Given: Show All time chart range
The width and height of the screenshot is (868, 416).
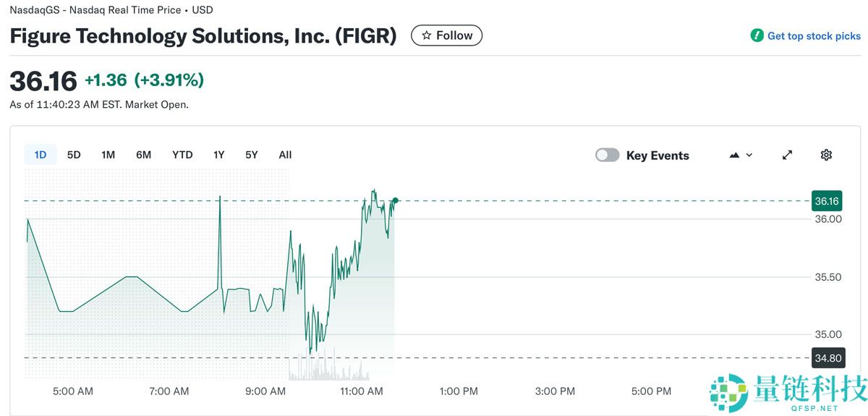Looking at the screenshot, I should click(x=285, y=155).
